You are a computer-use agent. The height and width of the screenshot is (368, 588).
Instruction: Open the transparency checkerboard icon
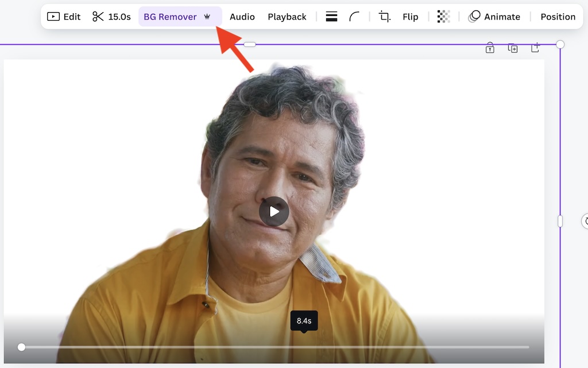click(x=444, y=17)
